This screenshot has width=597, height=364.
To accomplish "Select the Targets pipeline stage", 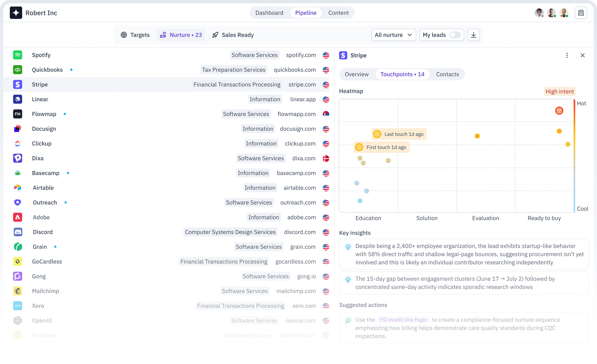I will [x=135, y=35].
